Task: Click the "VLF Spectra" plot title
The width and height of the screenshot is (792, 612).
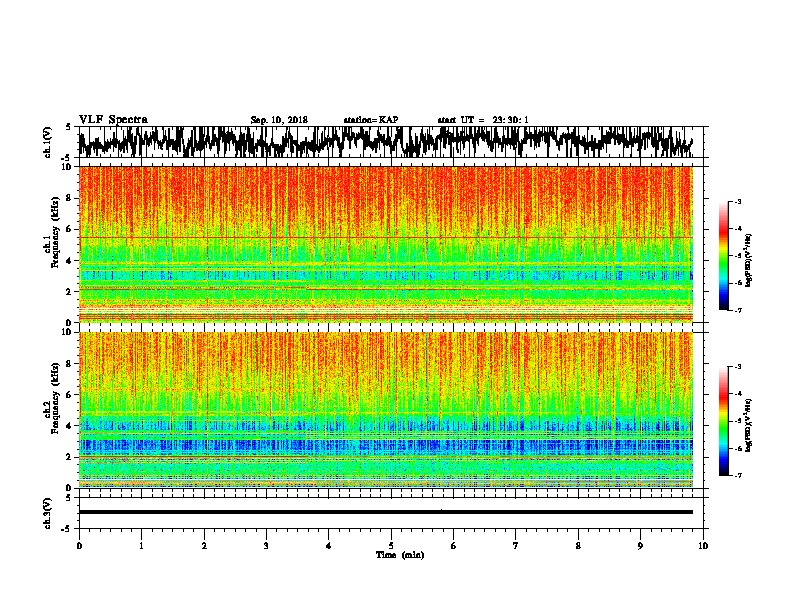Action: point(113,120)
